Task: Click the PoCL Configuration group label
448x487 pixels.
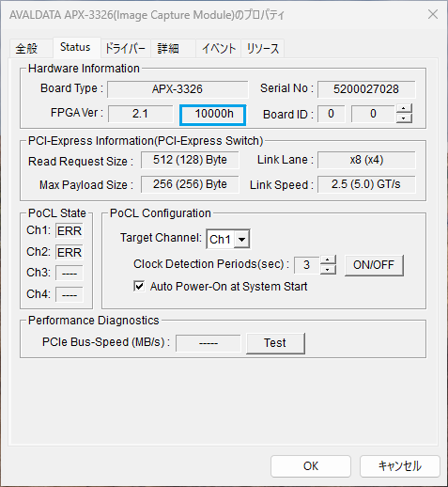Action: 161,213
